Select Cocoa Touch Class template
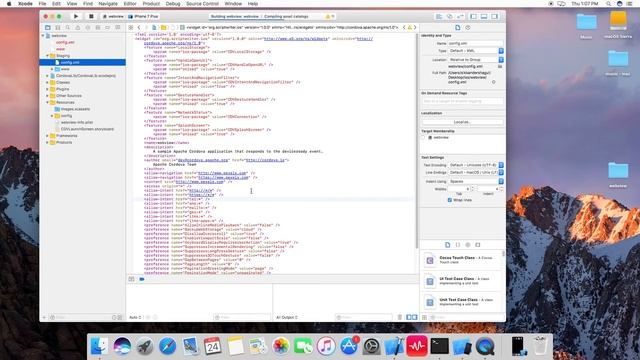This screenshot has height=360, width=640. coord(461,260)
